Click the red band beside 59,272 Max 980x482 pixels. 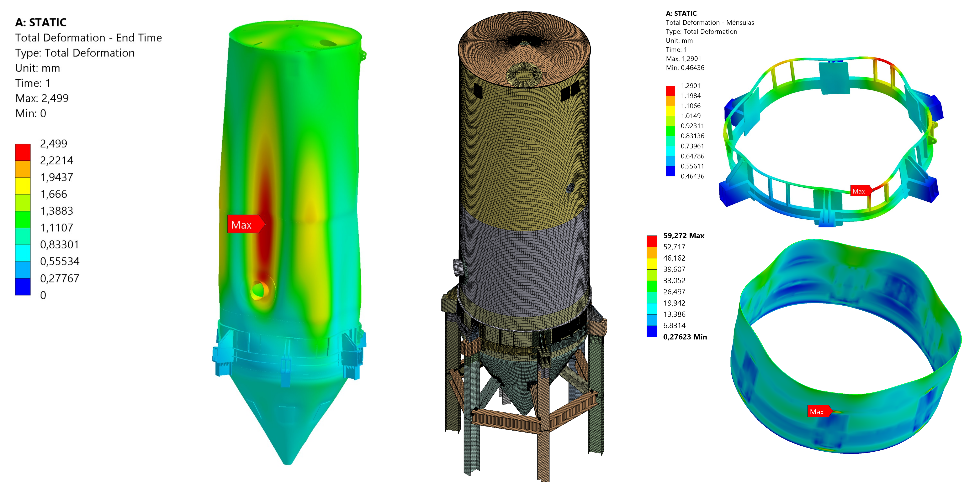point(652,241)
